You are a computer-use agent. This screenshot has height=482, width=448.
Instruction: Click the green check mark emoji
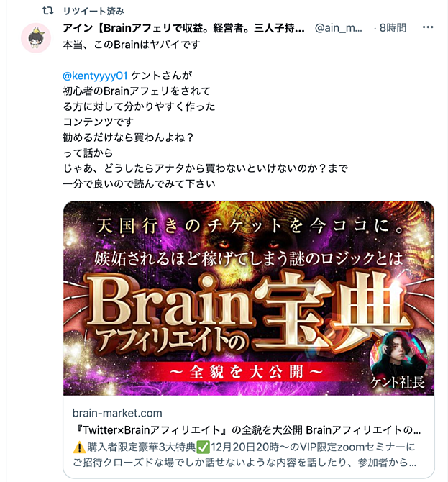203,447
